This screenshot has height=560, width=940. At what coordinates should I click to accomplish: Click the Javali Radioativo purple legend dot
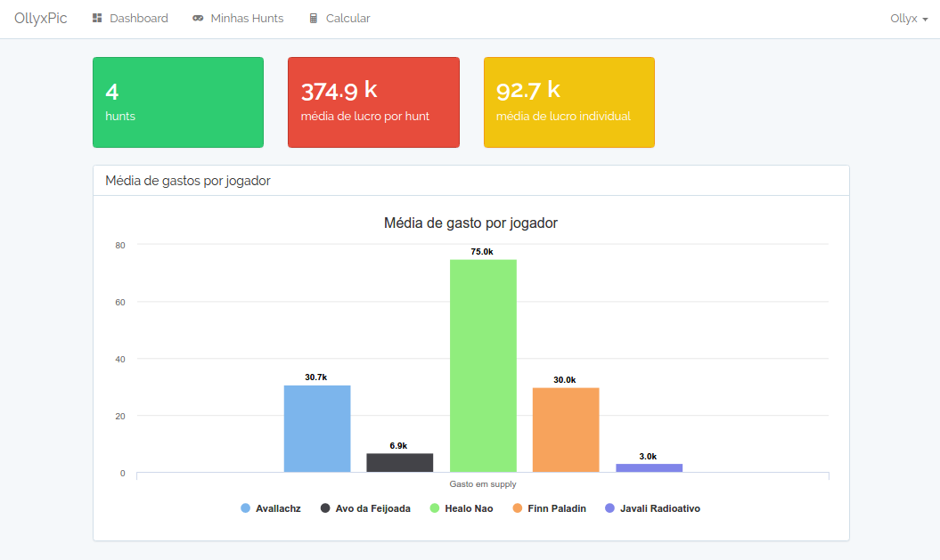pos(610,508)
